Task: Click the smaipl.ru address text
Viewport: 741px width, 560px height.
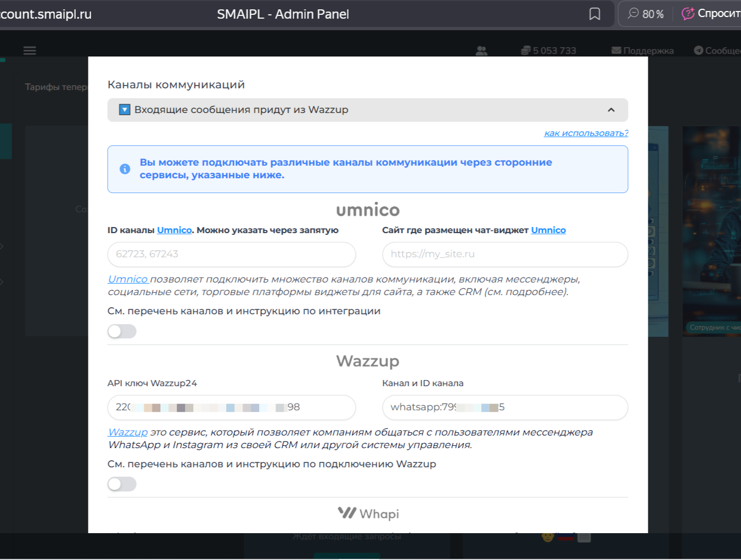Action: pyautogui.click(x=46, y=14)
